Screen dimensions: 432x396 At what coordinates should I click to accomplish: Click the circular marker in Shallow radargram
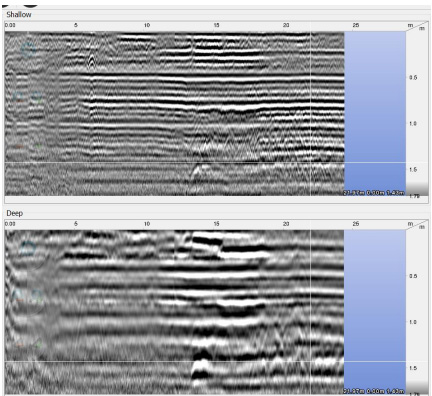click(28, 49)
